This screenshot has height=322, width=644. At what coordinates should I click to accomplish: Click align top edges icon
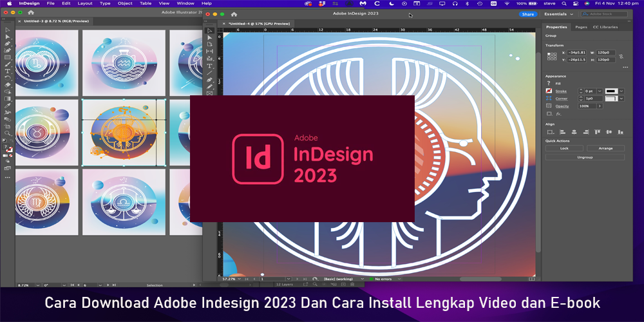click(598, 132)
